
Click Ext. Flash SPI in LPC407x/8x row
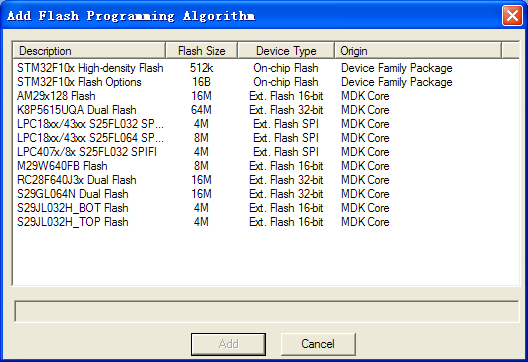point(286,152)
